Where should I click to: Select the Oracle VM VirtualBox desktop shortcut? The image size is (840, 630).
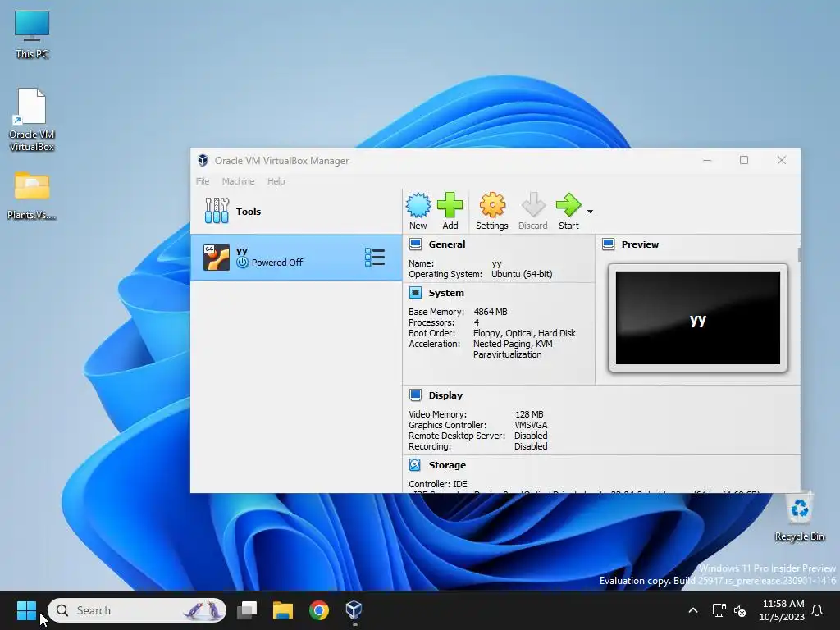32,120
